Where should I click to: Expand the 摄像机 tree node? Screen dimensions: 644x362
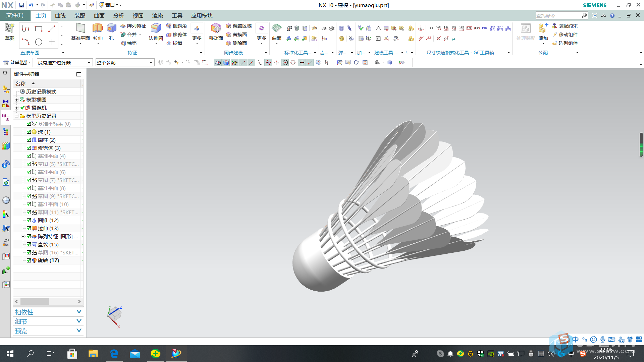[16, 108]
